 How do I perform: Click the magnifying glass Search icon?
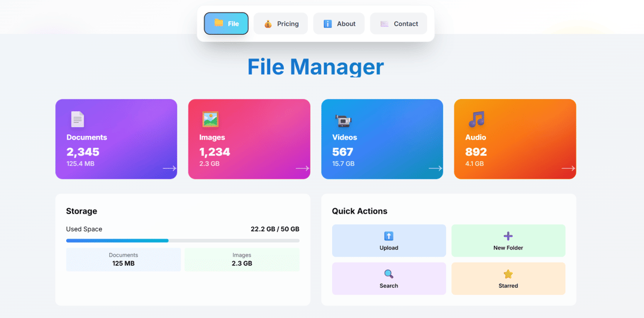pos(389,274)
